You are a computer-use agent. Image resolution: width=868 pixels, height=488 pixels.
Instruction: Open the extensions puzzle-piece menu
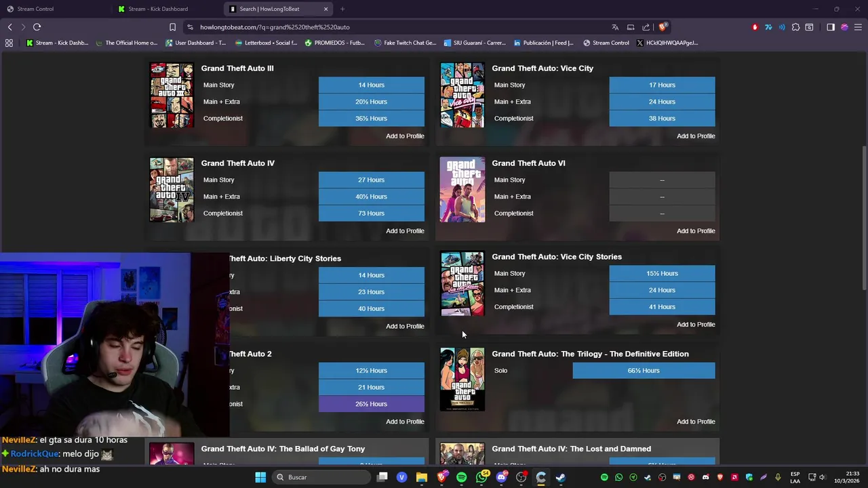[795, 27]
